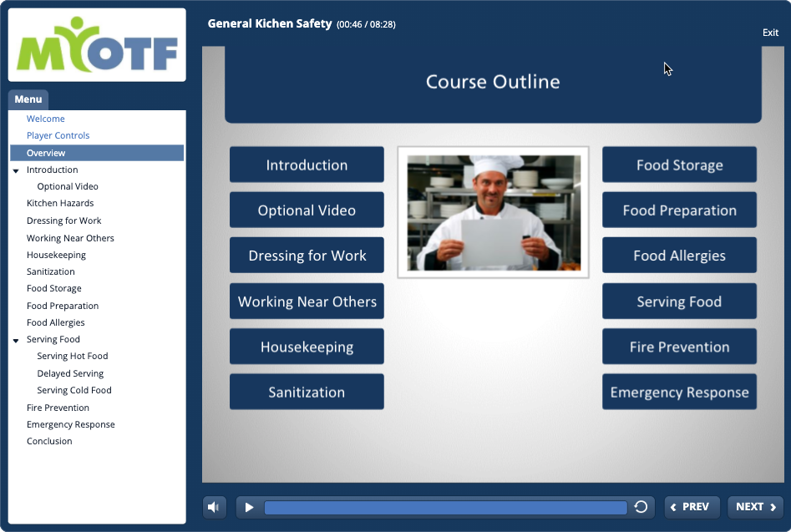Click the Food Storage outline button
The height and width of the screenshot is (532, 791).
[680, 165]
